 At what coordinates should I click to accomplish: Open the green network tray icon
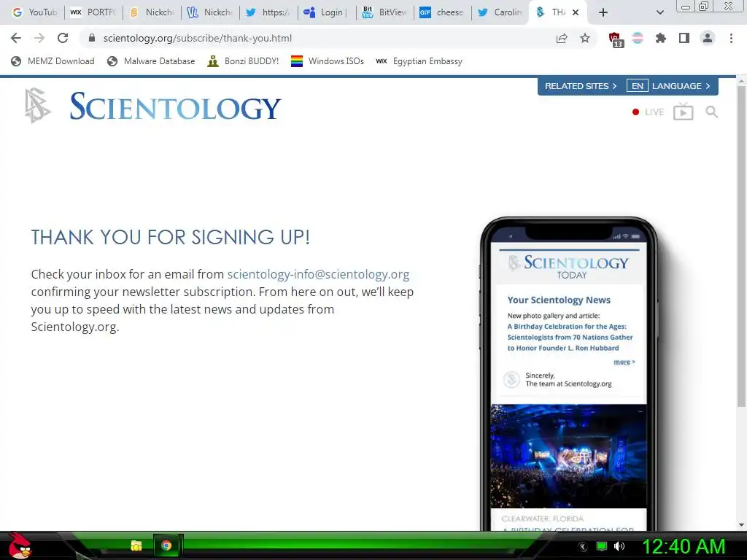602,547
